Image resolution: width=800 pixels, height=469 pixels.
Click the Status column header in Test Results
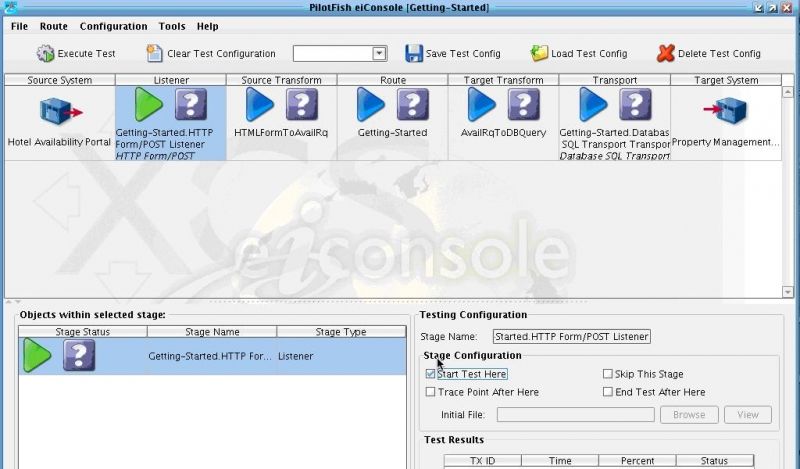point(714,461)
